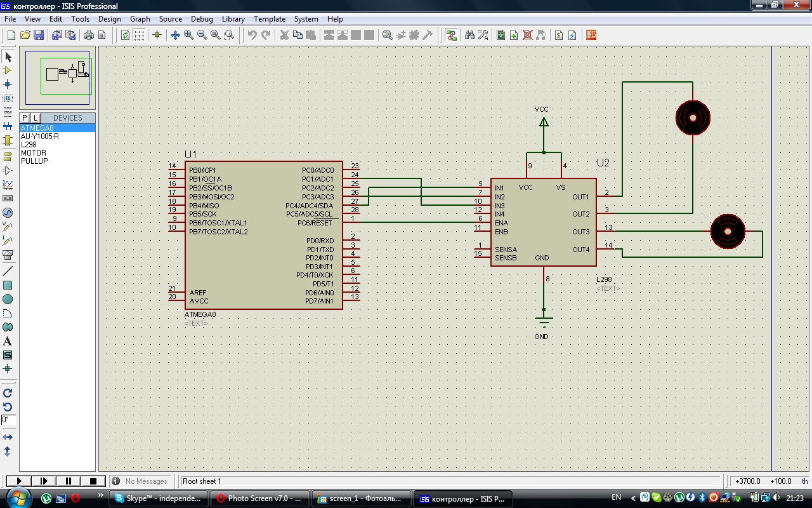Select the Component mode tool

(x=8, y=70)
